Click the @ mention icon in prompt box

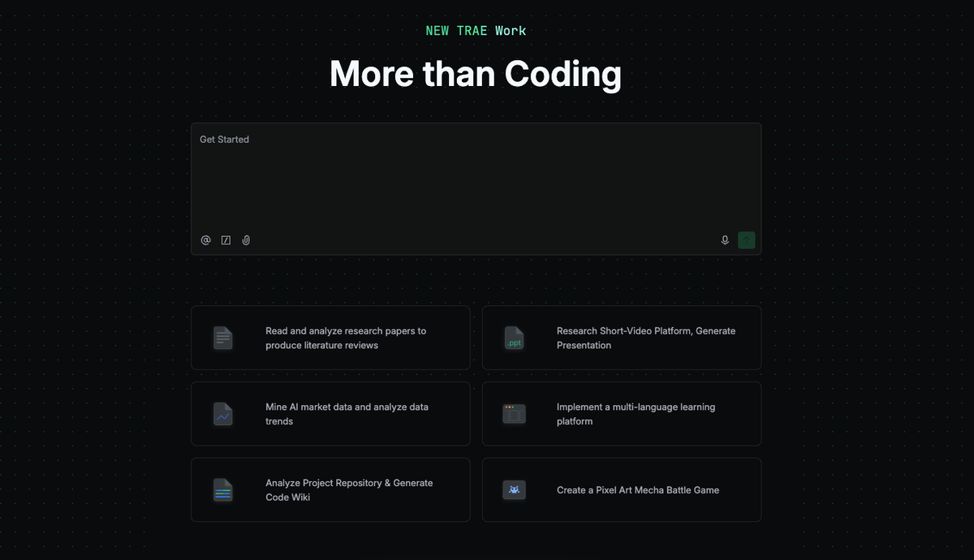pos(206,240)
